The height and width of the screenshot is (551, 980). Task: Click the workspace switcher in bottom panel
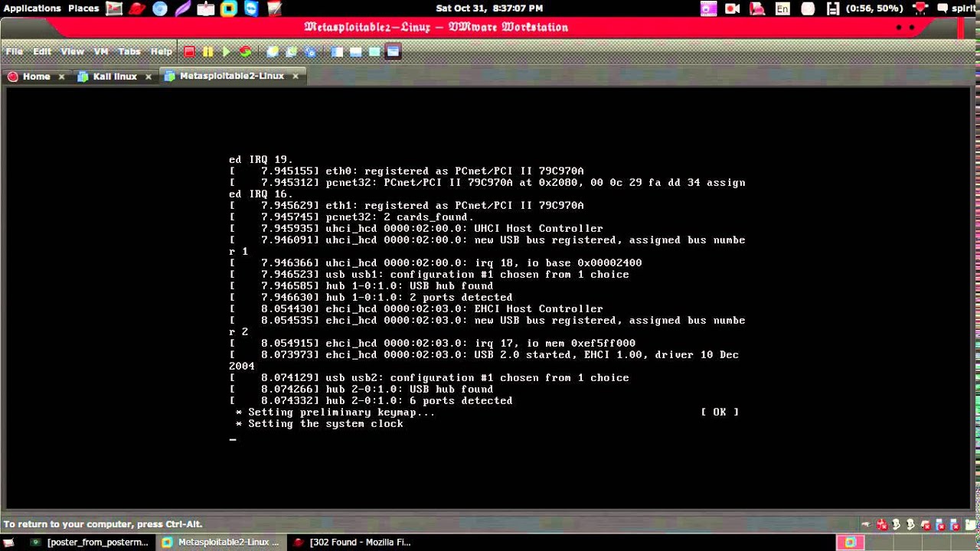(x=851, y=542)
